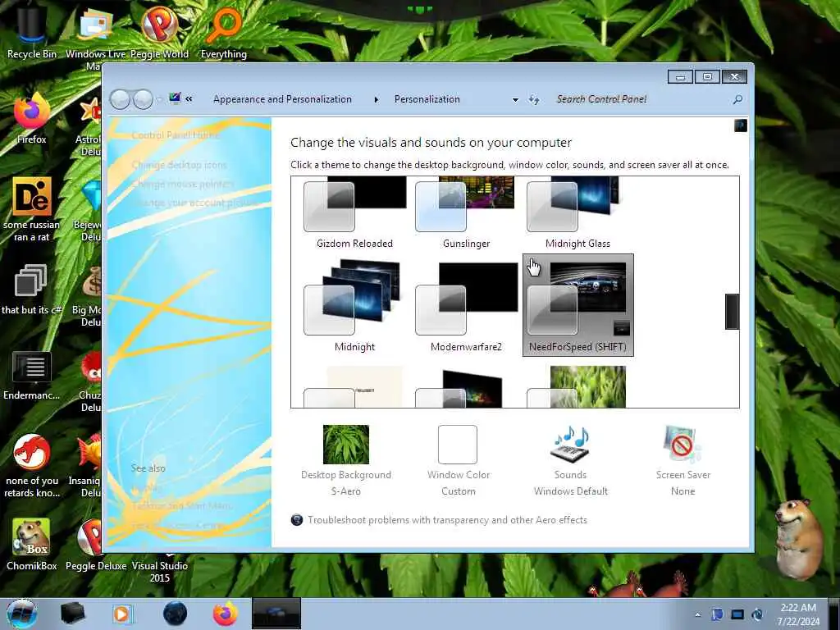The height and width of the screenshot is (630, 840).
Task: Open the Recycle Bin desktop icon
Action: pyautogui.click(x=32, y=31)
